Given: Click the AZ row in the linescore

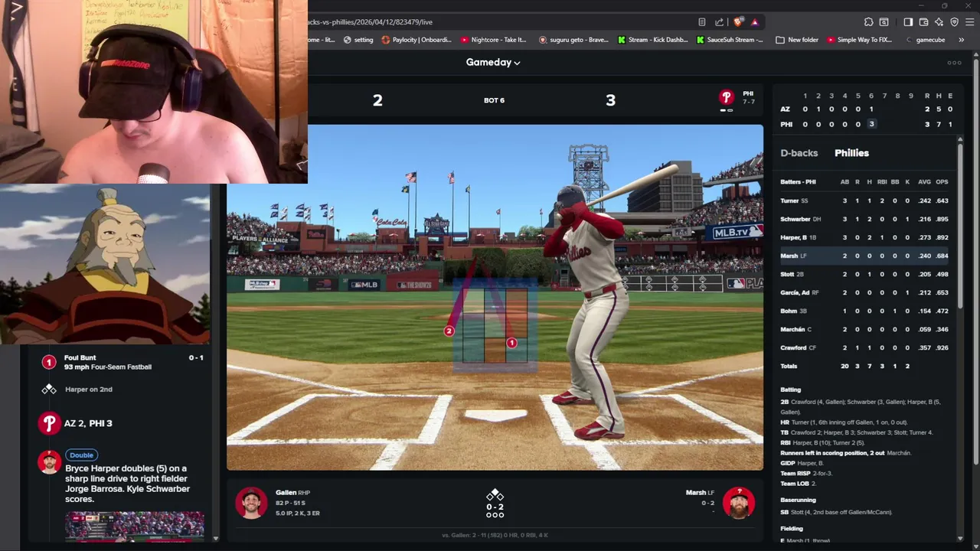Looking at the screenshot, I should (867, 109).
